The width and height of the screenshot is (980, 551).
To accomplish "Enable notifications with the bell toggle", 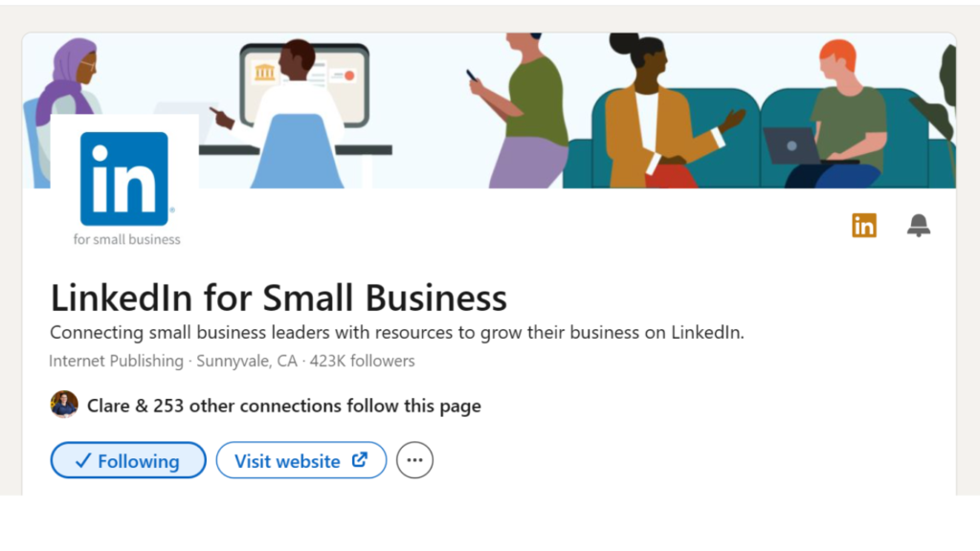I will (918, 225).
